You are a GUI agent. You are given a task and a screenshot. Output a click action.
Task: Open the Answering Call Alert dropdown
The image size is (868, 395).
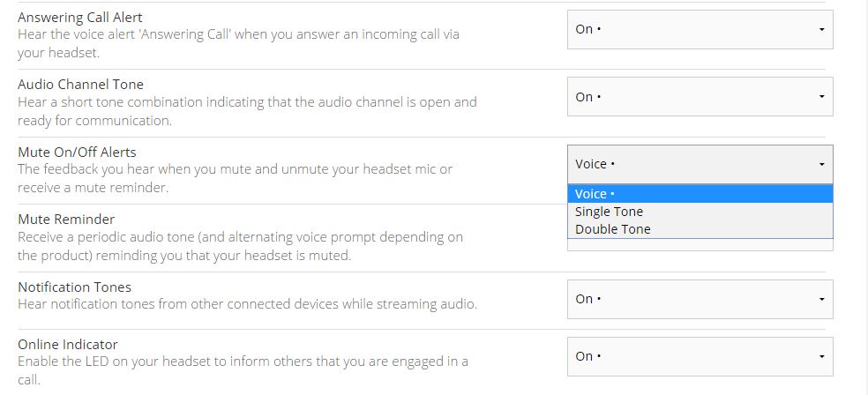[700, 29]
